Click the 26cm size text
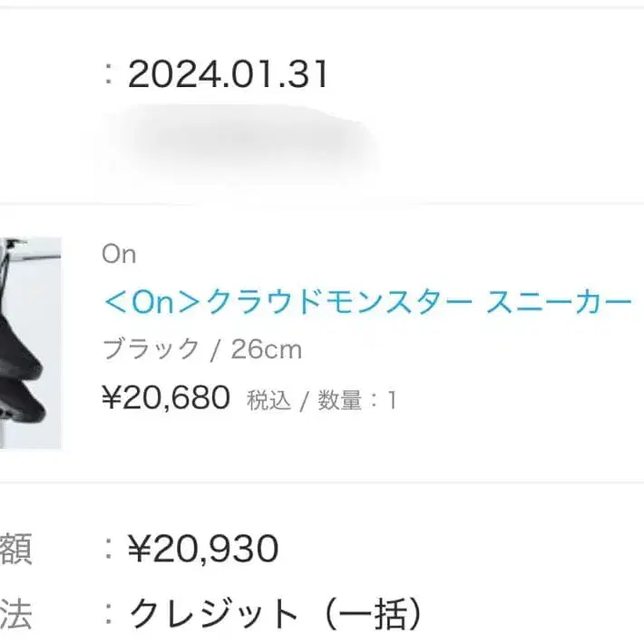644x644 pixels. click(x=266, y=349)
